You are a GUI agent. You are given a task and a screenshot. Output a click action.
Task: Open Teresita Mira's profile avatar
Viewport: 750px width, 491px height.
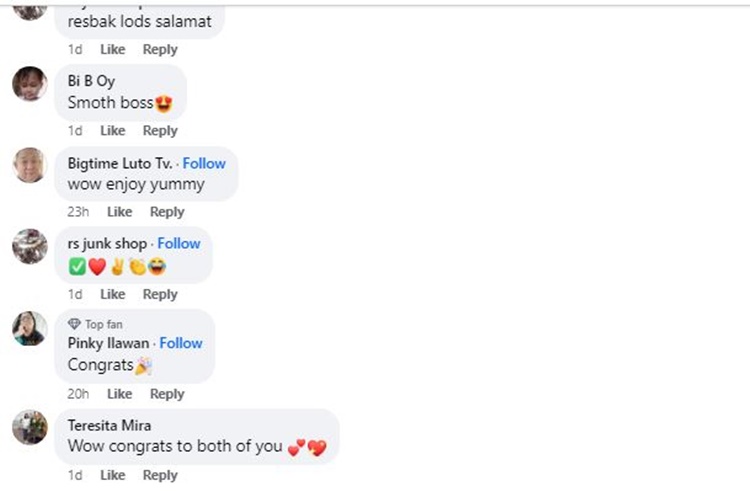coord(30,427)
